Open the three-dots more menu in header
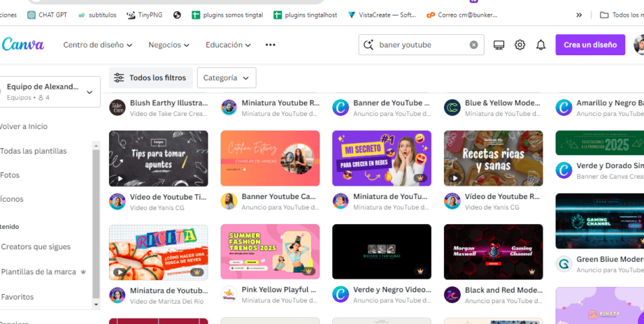Viewport: 644px width, 324px height. click(x=271, y=45)
